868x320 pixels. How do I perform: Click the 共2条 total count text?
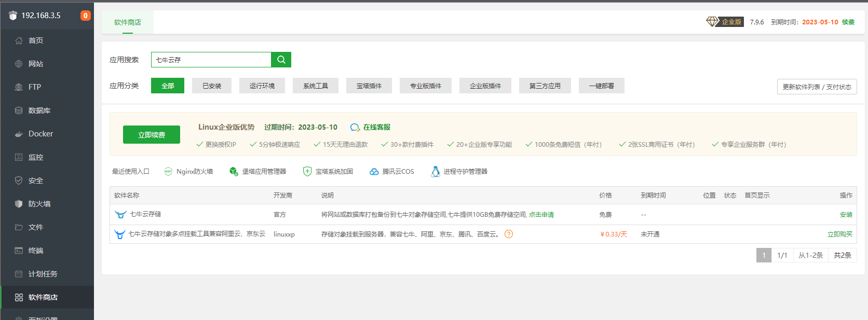(x=843, y=255)
